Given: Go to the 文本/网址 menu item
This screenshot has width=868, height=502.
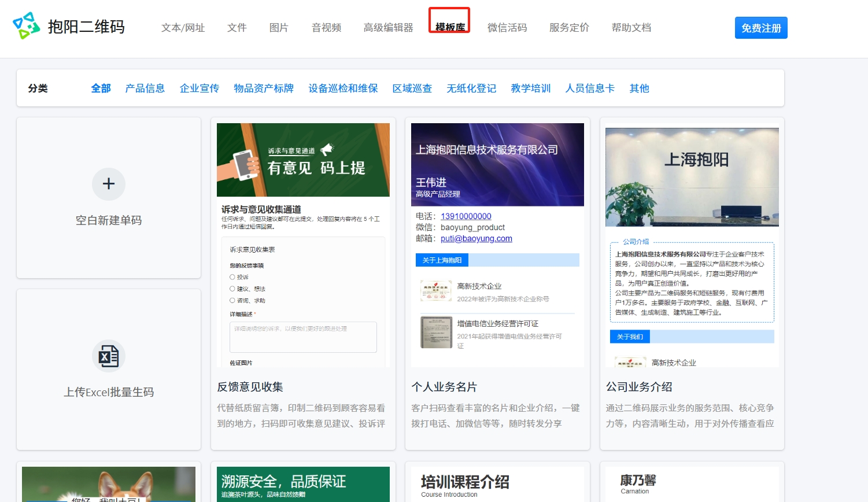Looking at the screenshot, I should (x=183, y=28).
